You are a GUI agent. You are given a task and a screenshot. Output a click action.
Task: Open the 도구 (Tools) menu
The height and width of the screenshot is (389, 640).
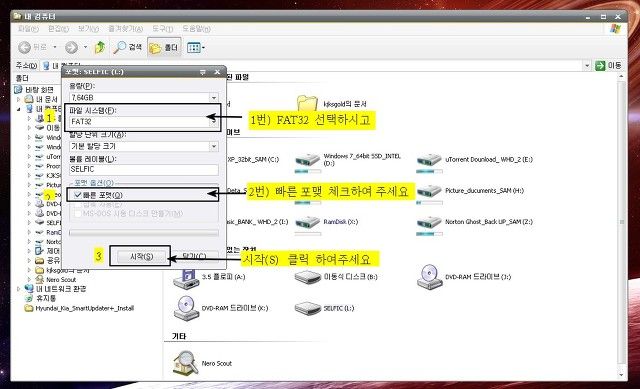(162, 29)
